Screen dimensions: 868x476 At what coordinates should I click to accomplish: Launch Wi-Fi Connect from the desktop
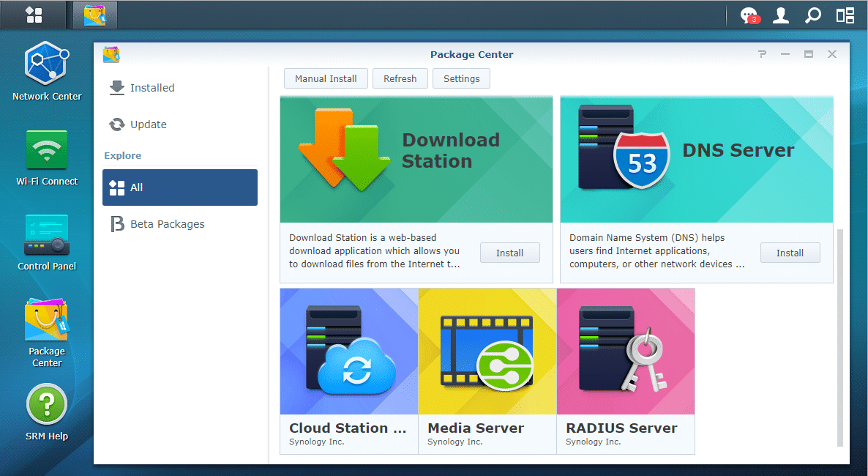47,158
